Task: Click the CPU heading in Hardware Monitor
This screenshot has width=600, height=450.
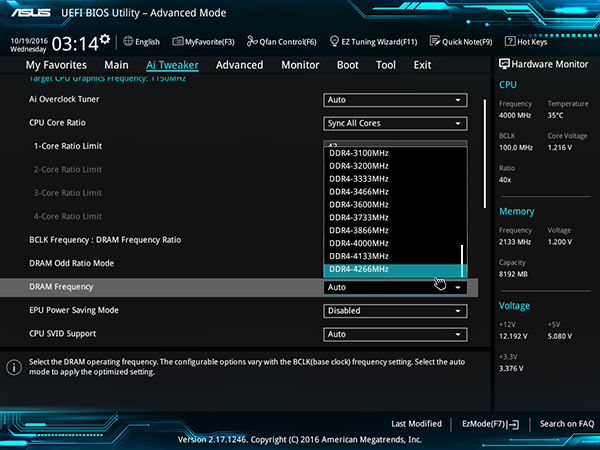Action: pos(508,85)
